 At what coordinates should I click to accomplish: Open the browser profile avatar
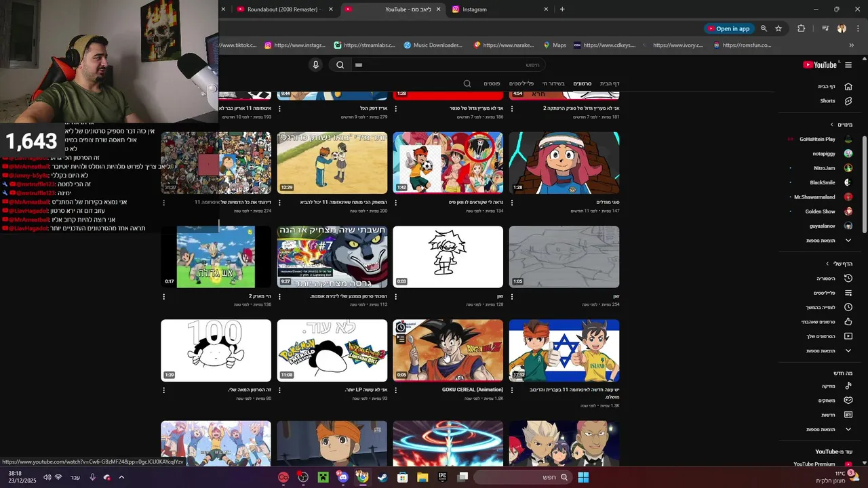842,28
